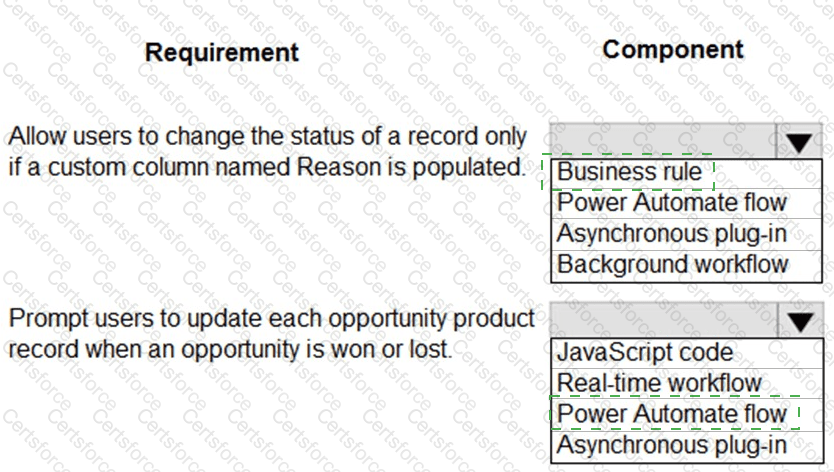
Task: Click the empty first dropdown field
Action: (662, 143)
